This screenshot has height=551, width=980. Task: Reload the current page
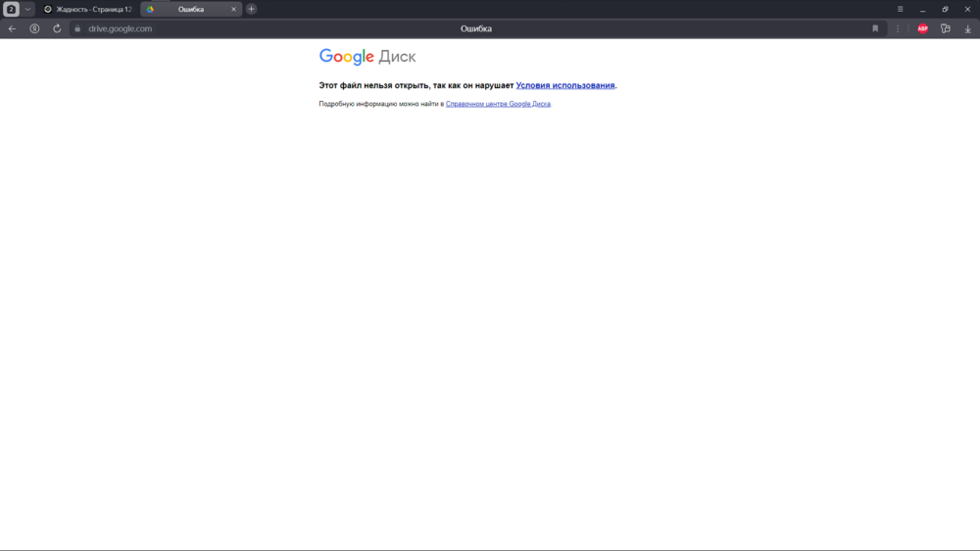pos(57,28)
